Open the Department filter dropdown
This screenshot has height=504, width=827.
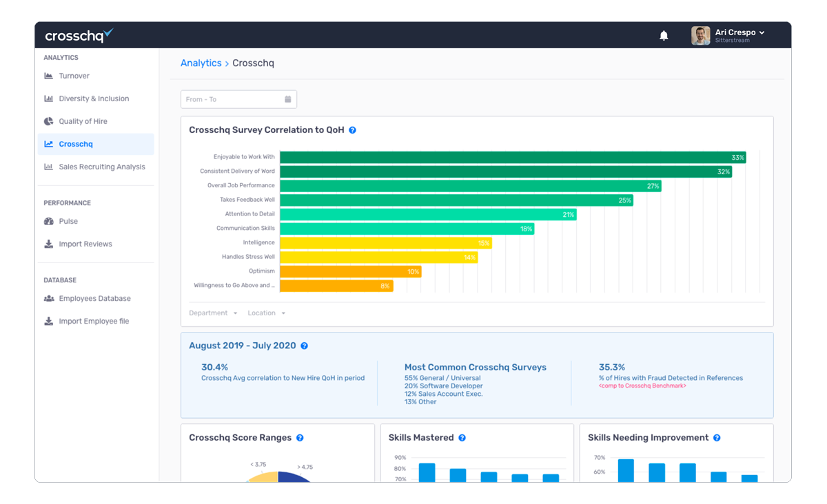(213, 313)
